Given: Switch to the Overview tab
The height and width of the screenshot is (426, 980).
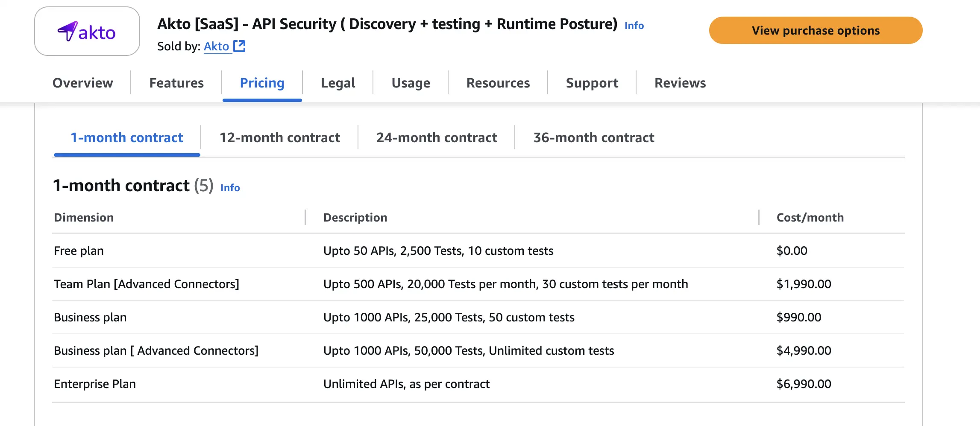Looking at the screenshot, I should point(83,83).
